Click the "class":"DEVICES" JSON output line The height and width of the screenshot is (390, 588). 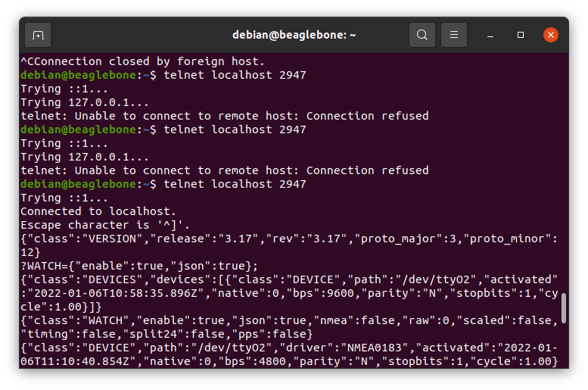pyautogui.click(x=288, y=279)
